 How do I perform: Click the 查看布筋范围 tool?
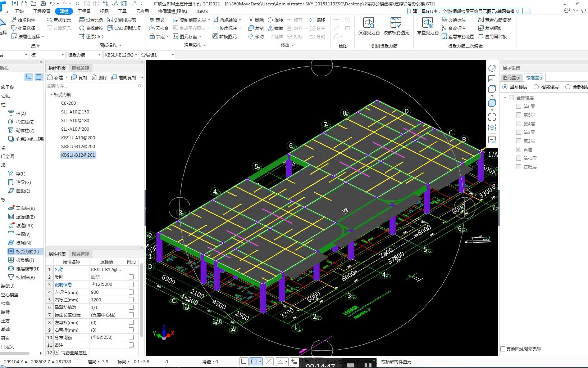[x=458, y=36]
